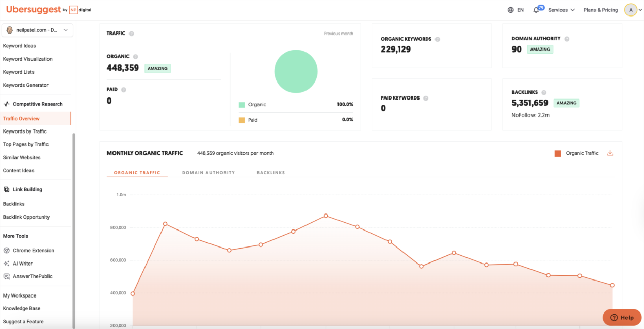Click help icon next to Organic

136,57
